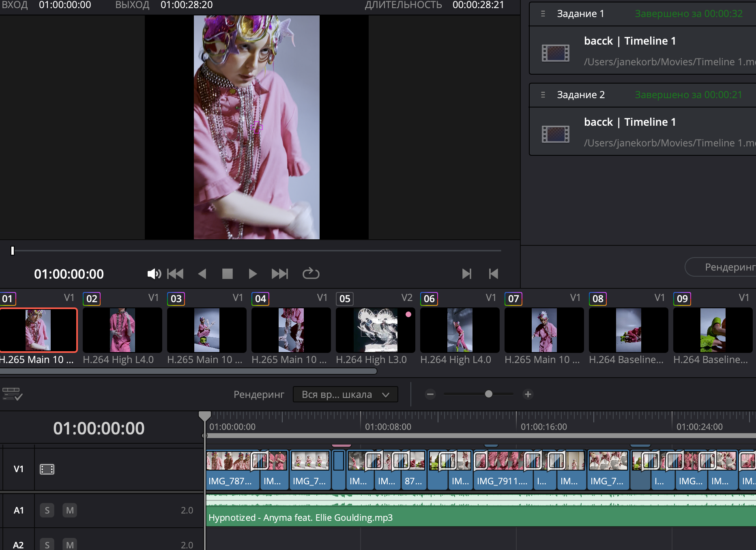Viewport: 756px width, 550px height.
Task: Click H.264 High L3.0 codec label
Action: [x=371, y=360]
